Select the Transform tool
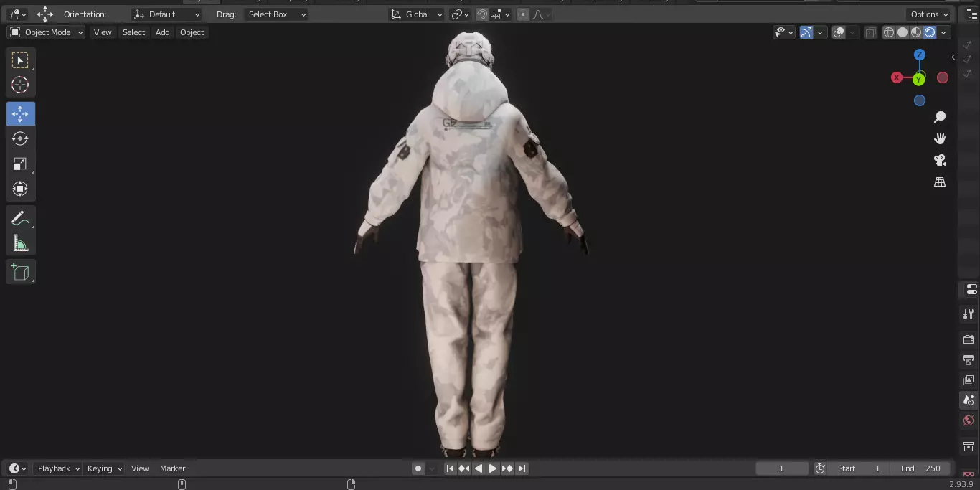 tap(20, 189)
